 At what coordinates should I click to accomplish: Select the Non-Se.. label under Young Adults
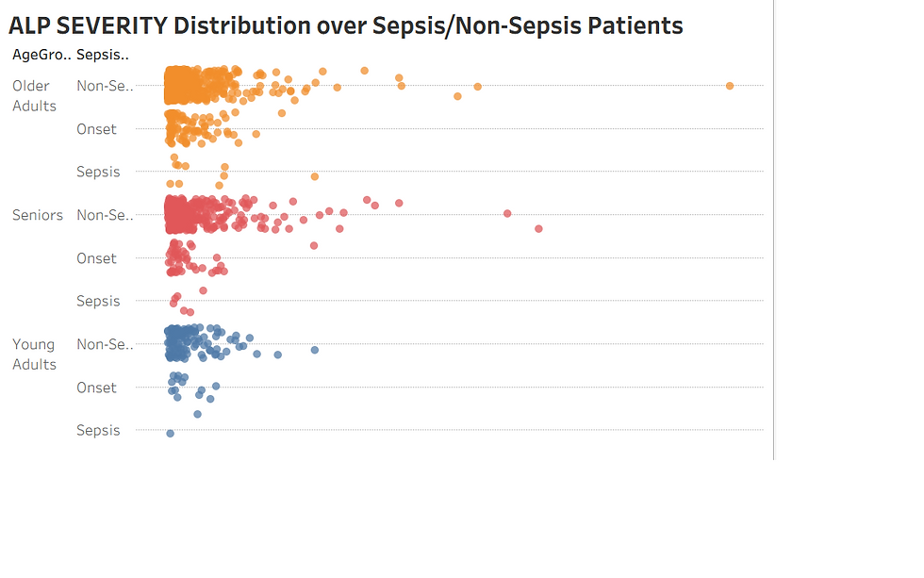(105, 344)
